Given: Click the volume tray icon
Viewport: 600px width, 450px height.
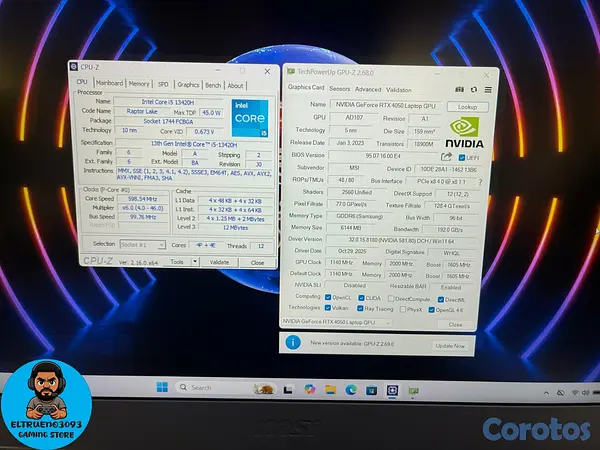Looking at the screenshot, I should pos(585,393).
